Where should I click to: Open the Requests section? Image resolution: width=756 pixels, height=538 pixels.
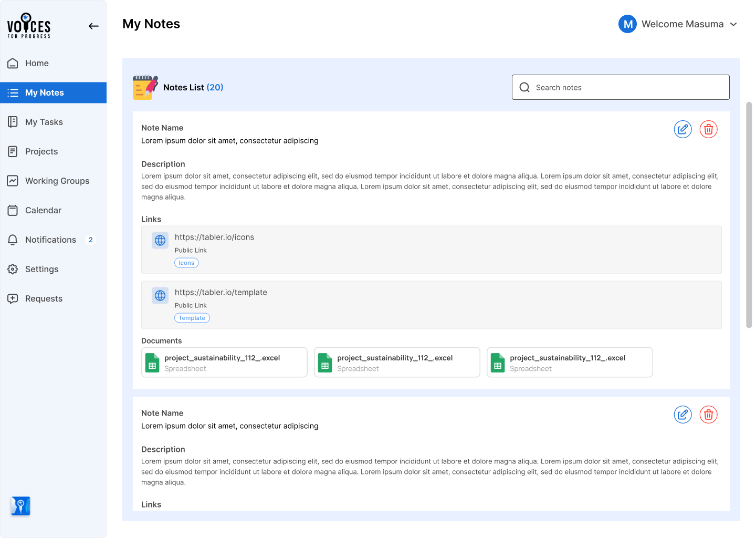point(13,298)
